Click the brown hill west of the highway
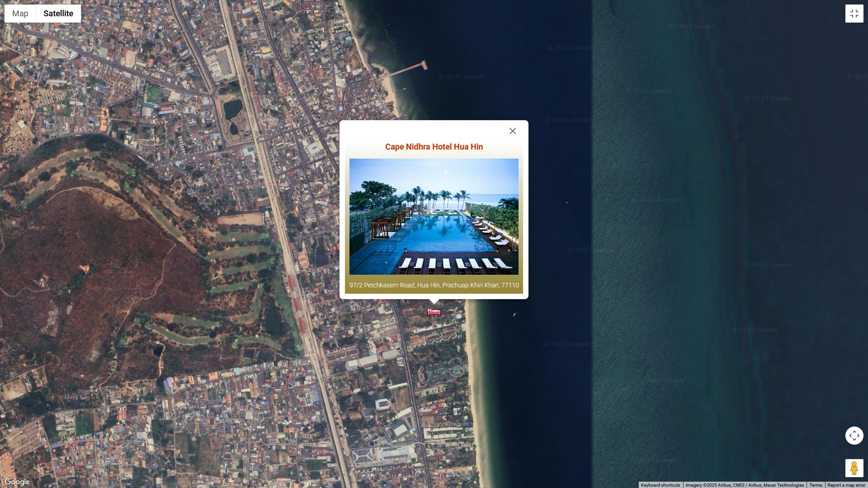This screenshot has width=868, height=488. coord(113,253)
